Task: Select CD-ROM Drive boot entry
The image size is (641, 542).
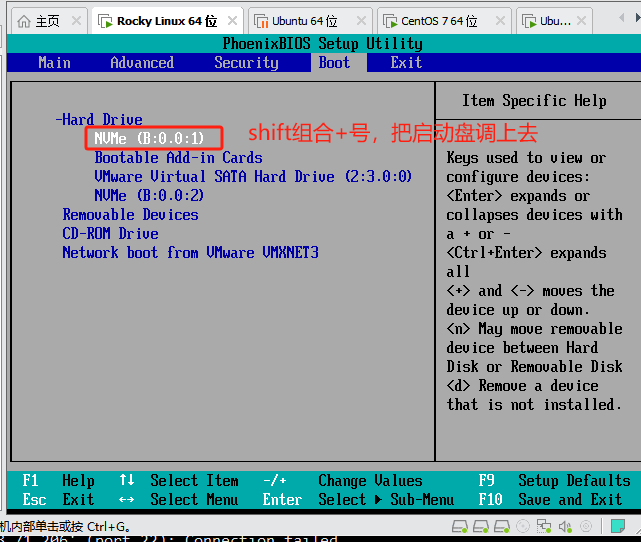Action: [x=110, y=233]
